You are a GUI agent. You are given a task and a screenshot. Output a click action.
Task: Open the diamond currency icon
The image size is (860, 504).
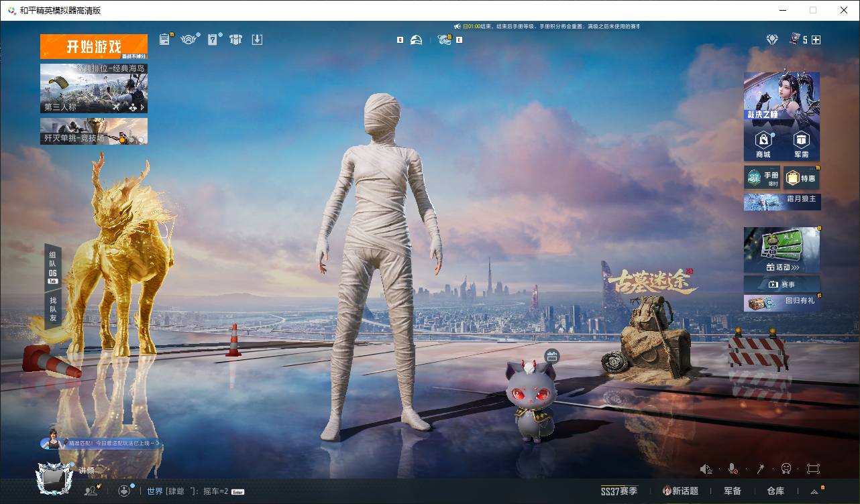[x=772, y=40]
